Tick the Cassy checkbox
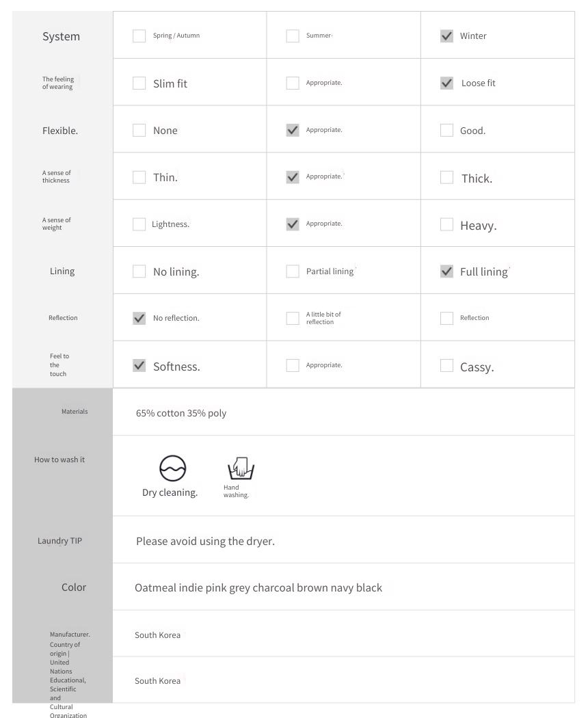The height and width of the screenshot is (718, 588). (446, 365)
